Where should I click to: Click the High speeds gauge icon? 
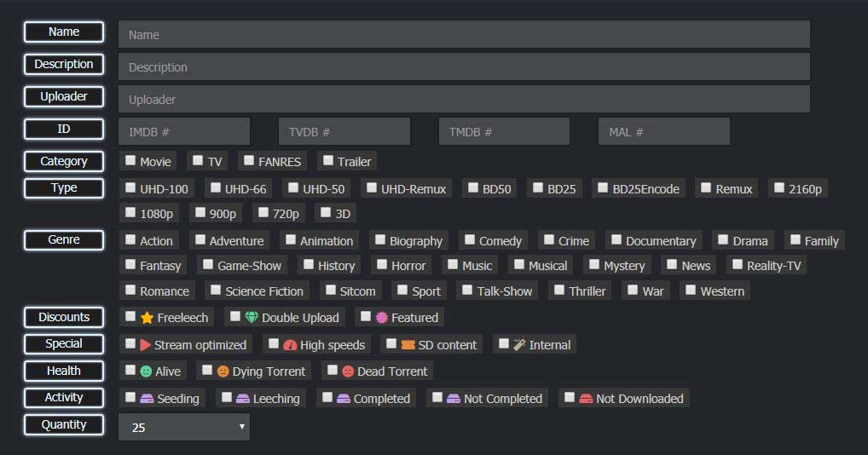(x=289, y=345)
